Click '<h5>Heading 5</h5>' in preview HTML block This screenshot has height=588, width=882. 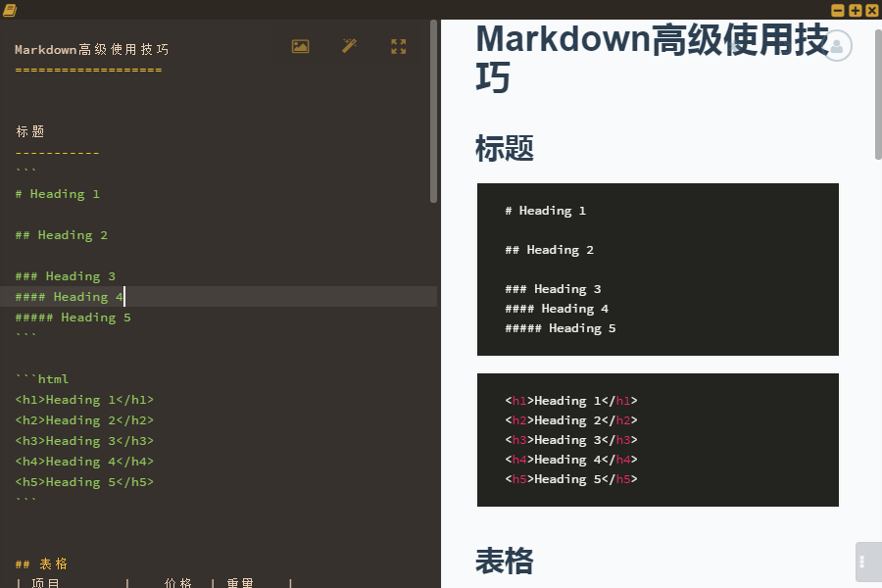coord(571,479)
